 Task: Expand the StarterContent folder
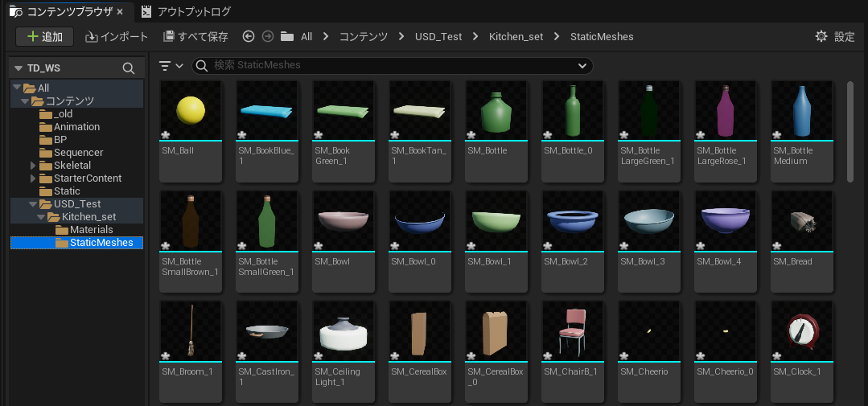click(33, 178)
